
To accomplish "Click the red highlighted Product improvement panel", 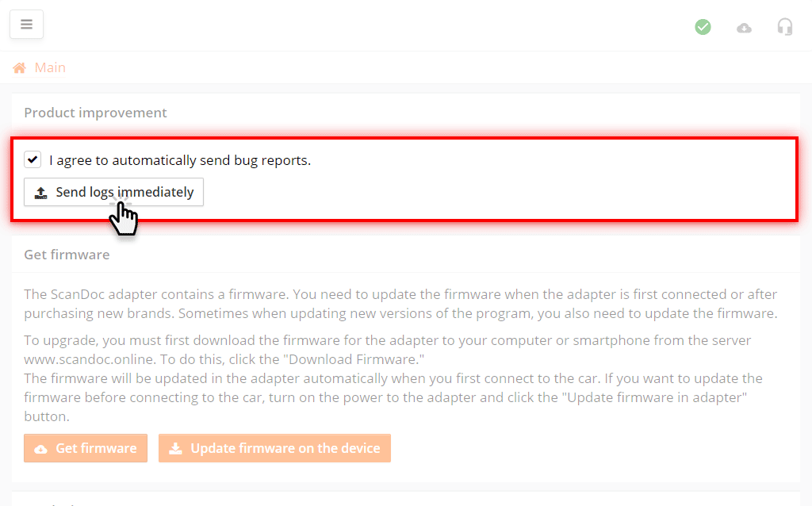I will 406,178.
